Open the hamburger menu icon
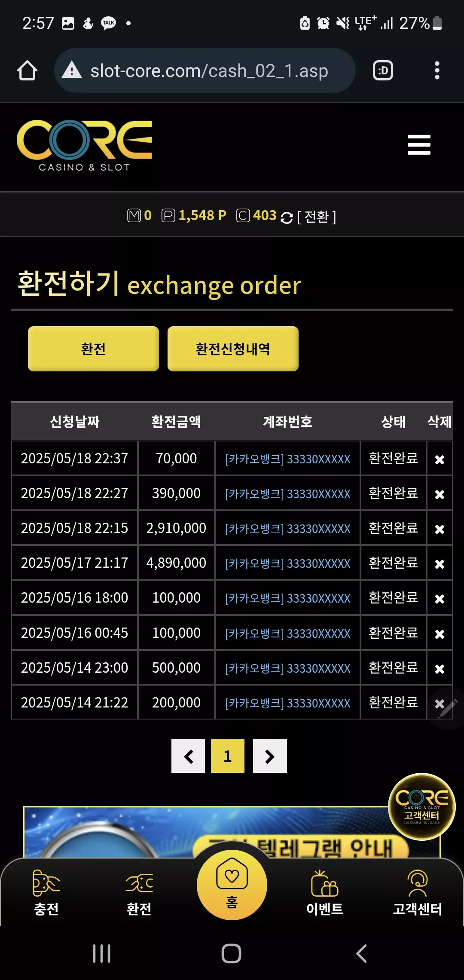 tap(419, 144)
